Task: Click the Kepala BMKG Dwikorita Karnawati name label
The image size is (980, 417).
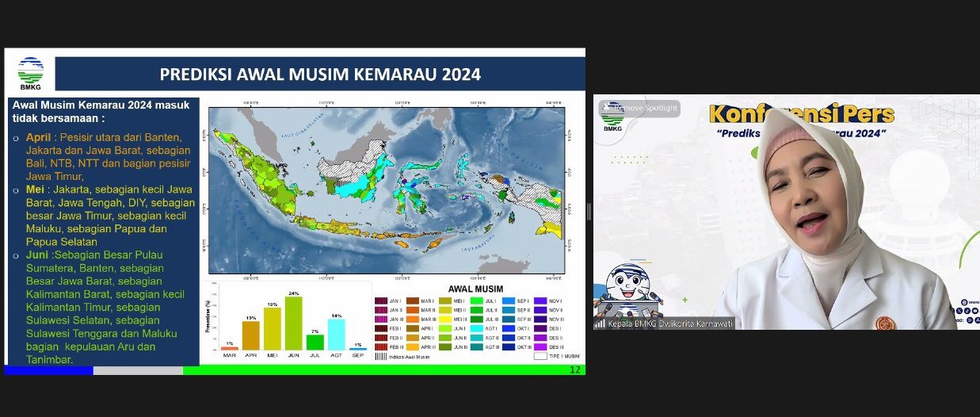Action: point(670,324)
